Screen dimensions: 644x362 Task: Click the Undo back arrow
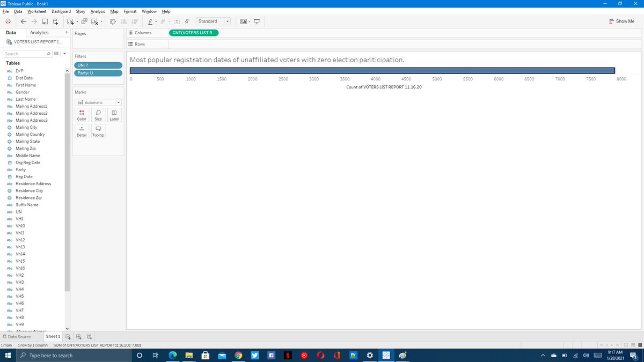click(x=24, y=21)
